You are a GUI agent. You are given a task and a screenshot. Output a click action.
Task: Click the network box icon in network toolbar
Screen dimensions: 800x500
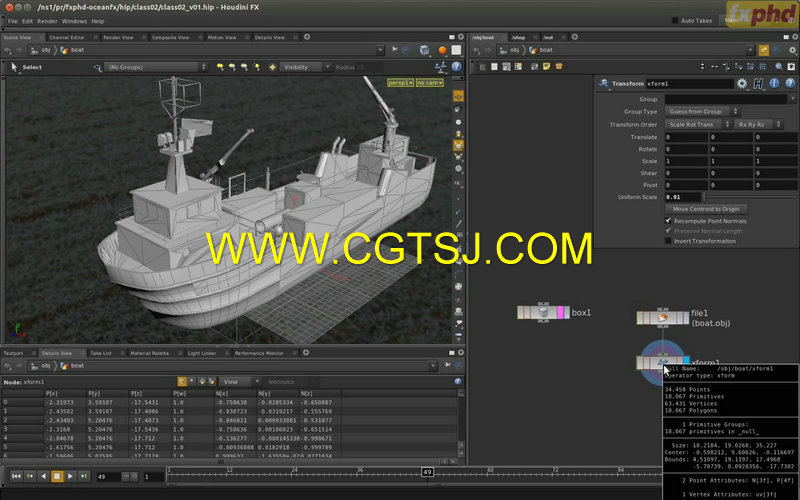click(559, 66)
